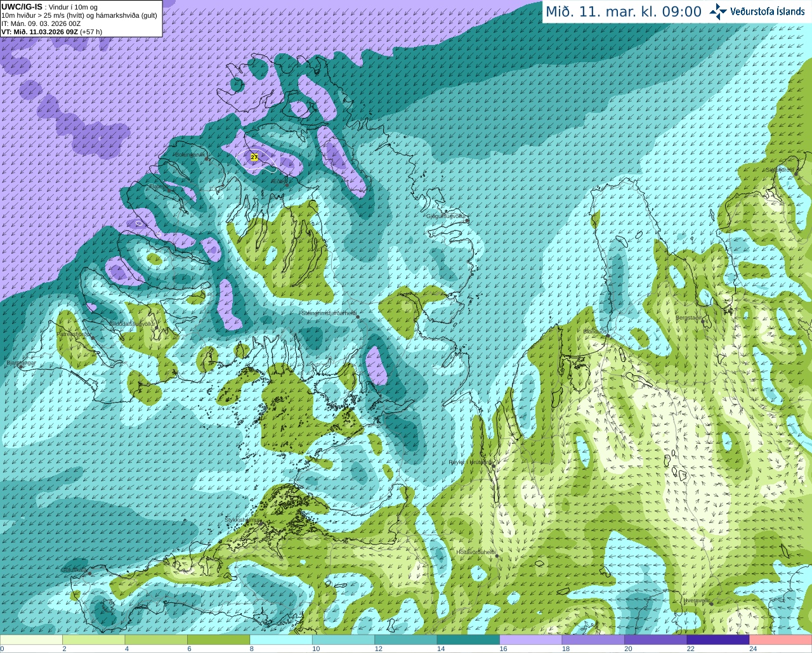Select the Hveravellir station label

click(697, 600)
